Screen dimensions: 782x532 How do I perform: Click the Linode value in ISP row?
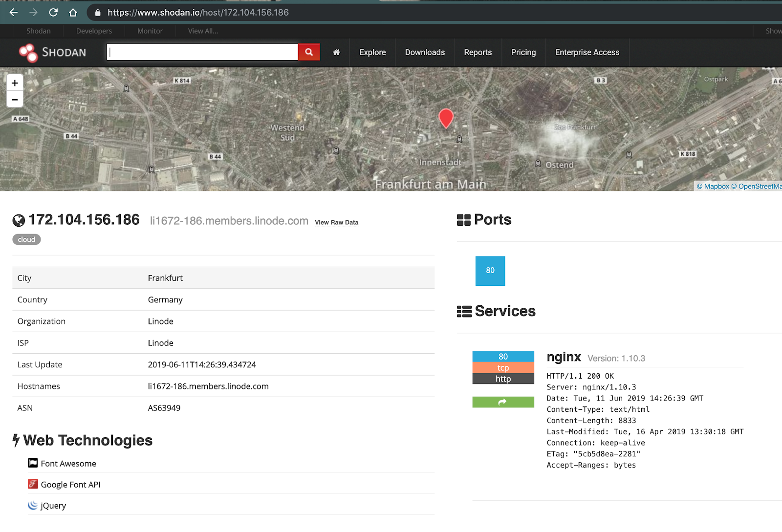coord(161,343)
